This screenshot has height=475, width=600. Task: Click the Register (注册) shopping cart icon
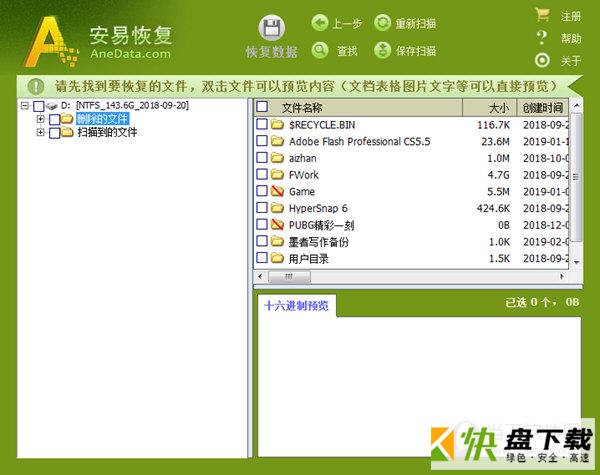542,15
